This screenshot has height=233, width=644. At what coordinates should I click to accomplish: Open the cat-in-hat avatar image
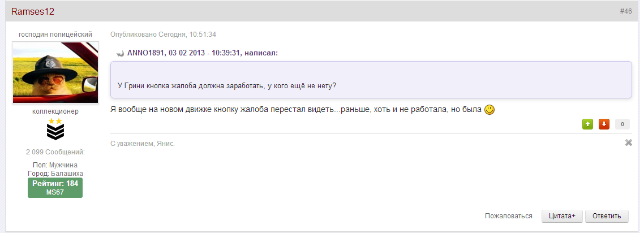[55, 72]
